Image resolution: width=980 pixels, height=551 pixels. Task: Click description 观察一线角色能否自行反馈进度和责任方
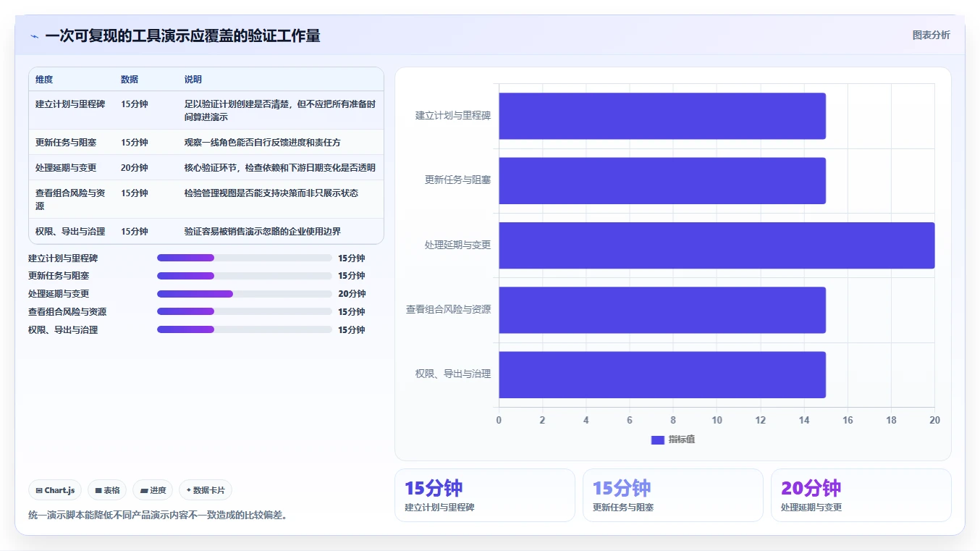[263, 143]
